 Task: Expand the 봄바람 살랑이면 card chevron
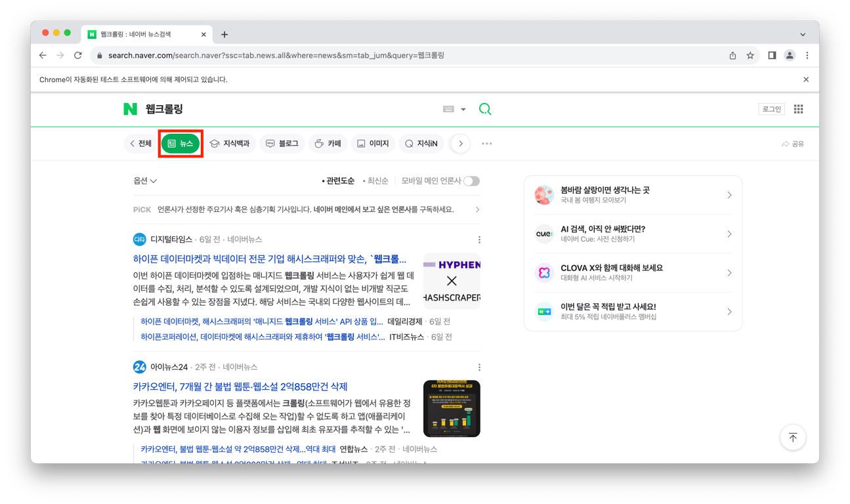click(x=729, y=195)
